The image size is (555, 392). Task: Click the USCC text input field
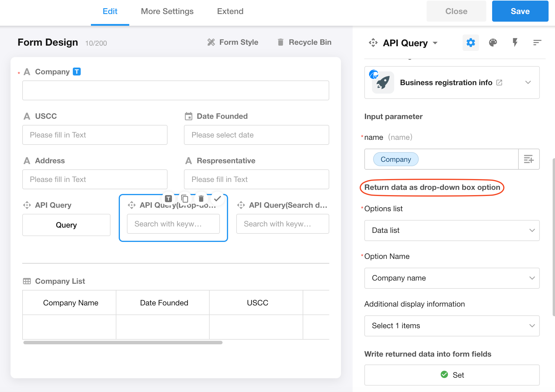click(95, 135)
